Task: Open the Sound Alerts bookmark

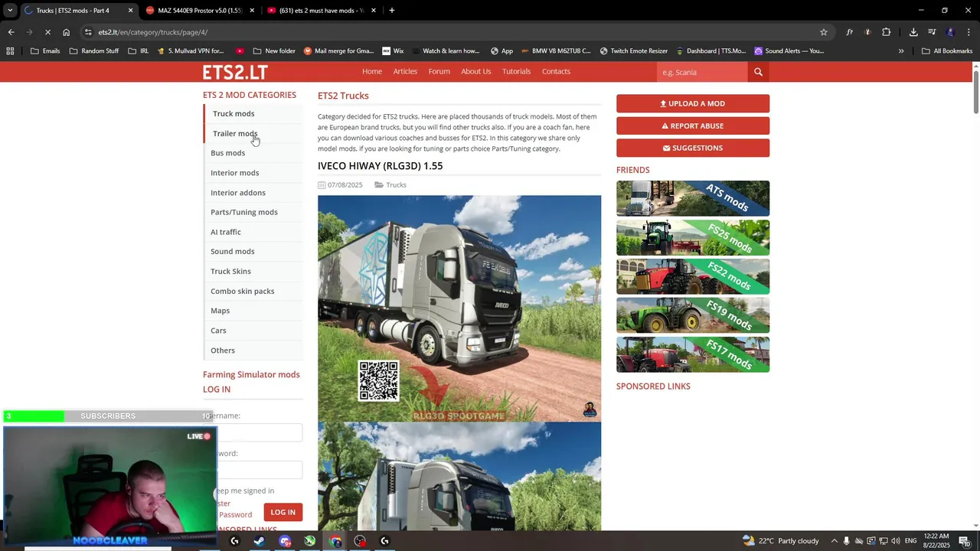Action: pyautogui.click(x=789, y=51)
